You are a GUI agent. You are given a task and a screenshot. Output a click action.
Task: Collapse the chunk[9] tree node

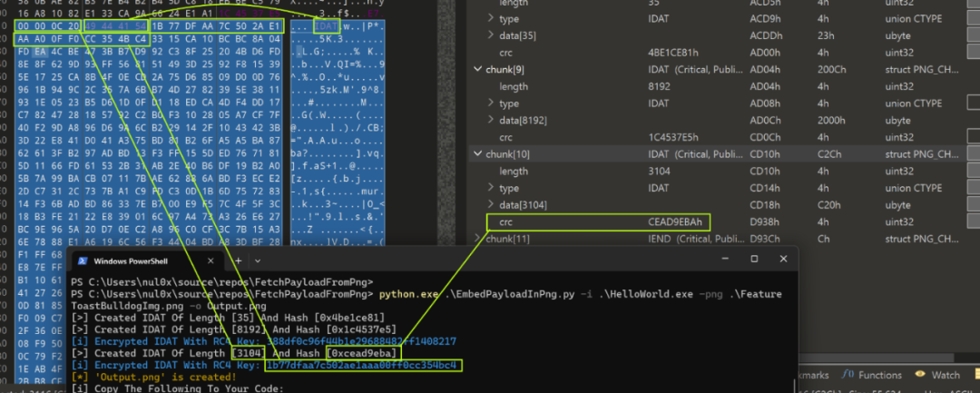(478, 69)
